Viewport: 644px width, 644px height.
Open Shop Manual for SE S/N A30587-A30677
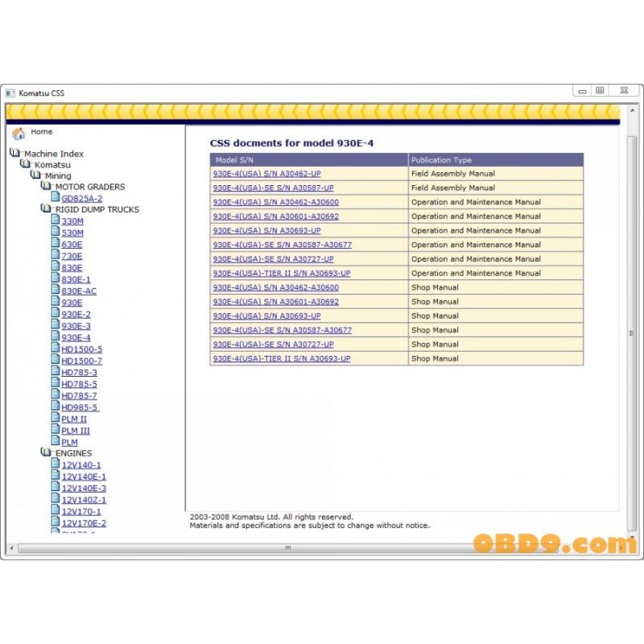(283, 330)
